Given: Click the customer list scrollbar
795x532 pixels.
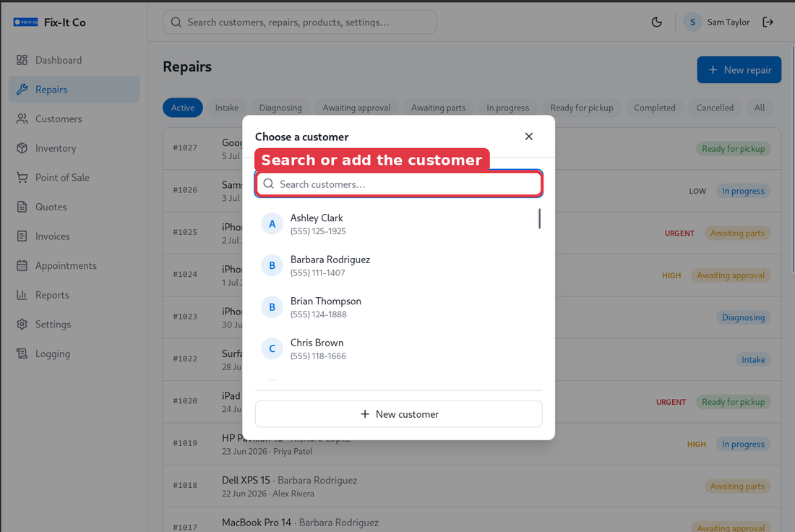Looking at the screenshot, I should tap(539, 218).
